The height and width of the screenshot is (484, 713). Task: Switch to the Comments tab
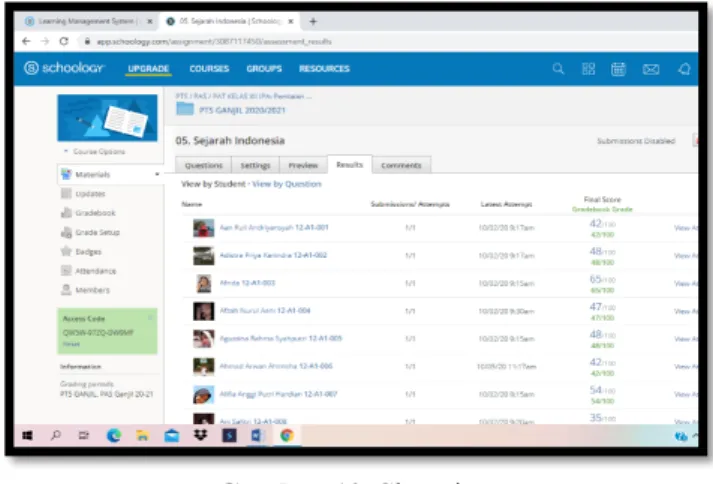point(401,165)
